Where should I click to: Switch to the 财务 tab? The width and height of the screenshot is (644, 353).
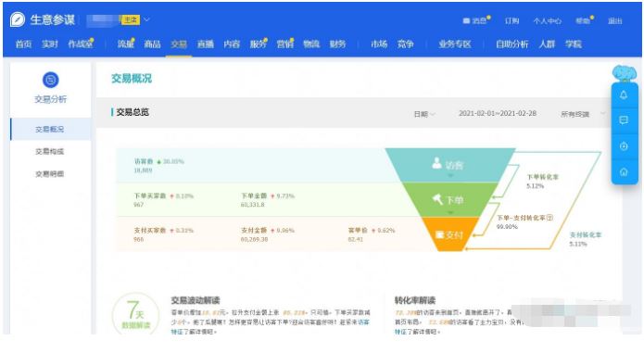337,44
